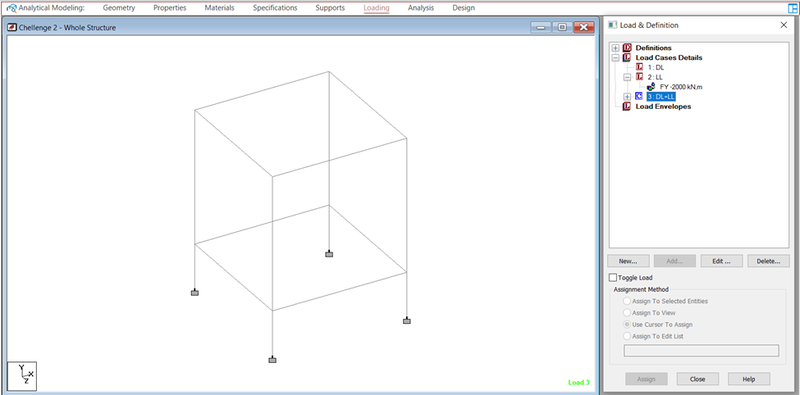Click the layout icon at top right
The width and height of the screenshot is (800, 395).
point(792,8)
